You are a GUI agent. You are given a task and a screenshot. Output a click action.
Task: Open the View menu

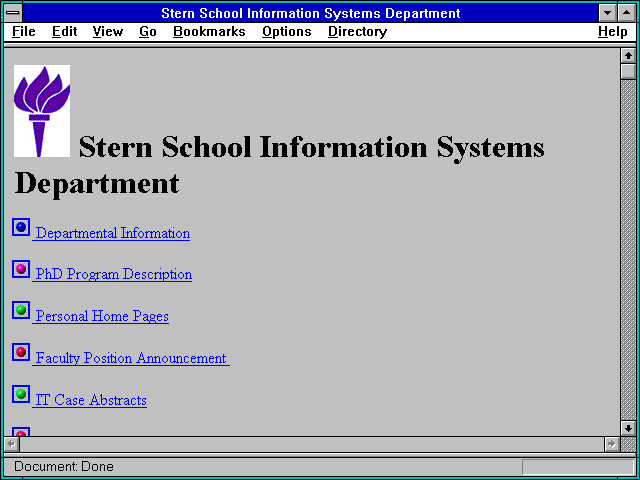(x=108, y=32)
